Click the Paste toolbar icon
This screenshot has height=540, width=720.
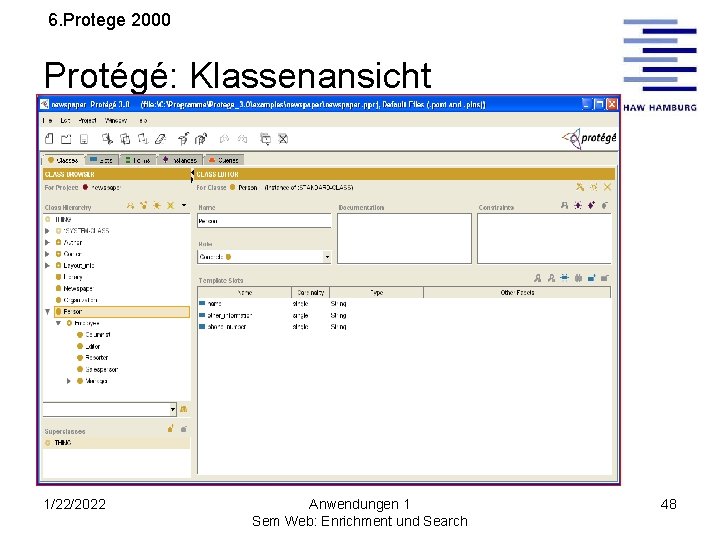click(143, 139)
